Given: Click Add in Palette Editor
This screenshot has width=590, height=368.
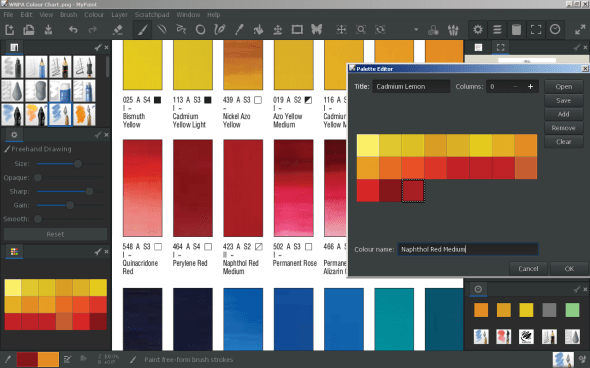Looking at the screenshot, I should pos(564,114).
